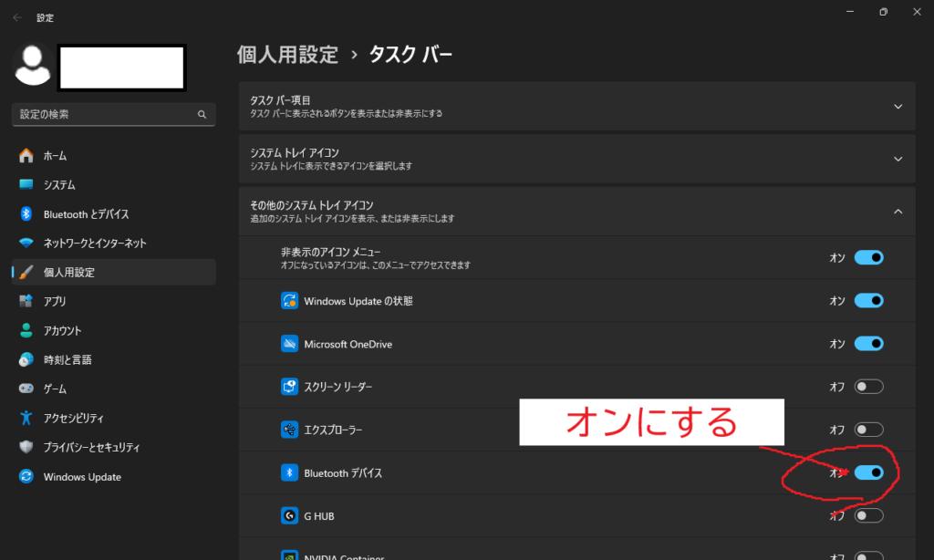The width and height of the screenshot is (934, 560).
Task: Toggle 非表示のアイコン メニュー switch
Action: (868, 258)
